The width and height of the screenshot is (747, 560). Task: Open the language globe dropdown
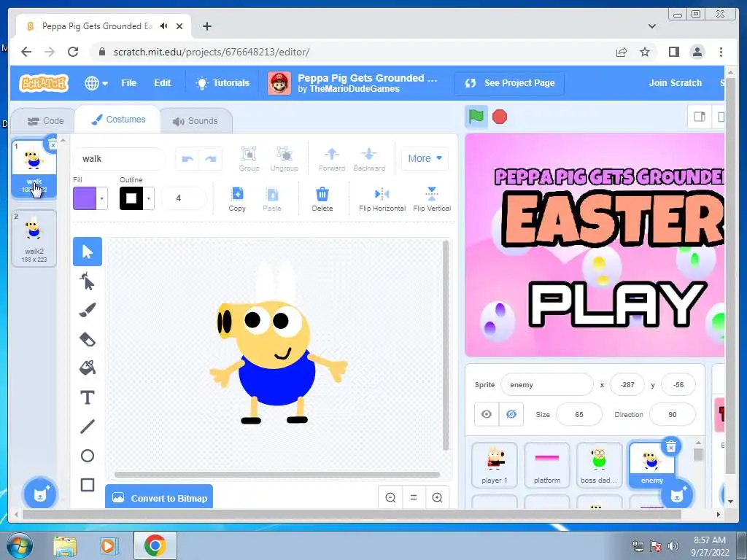click(x=96, y=83)
